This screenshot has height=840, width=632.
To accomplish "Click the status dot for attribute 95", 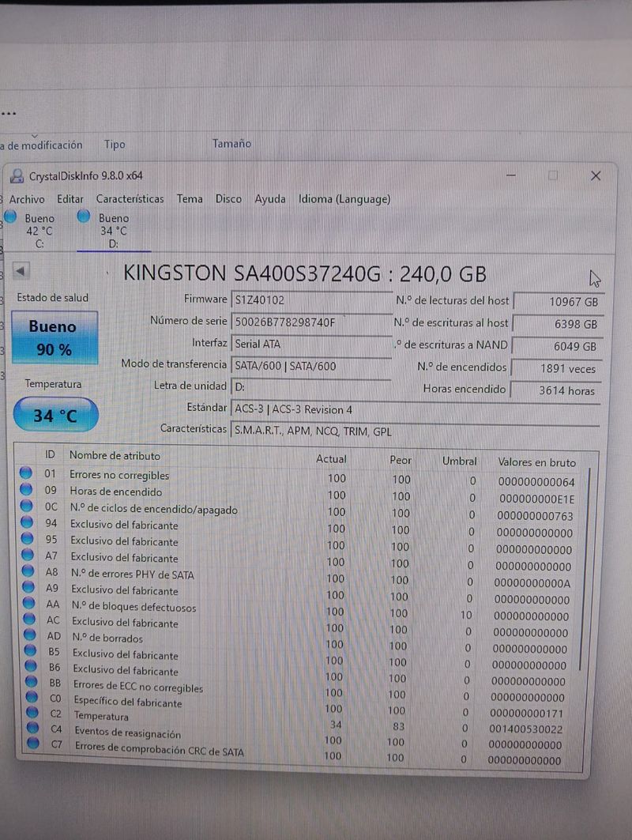I will click(28, 538).
